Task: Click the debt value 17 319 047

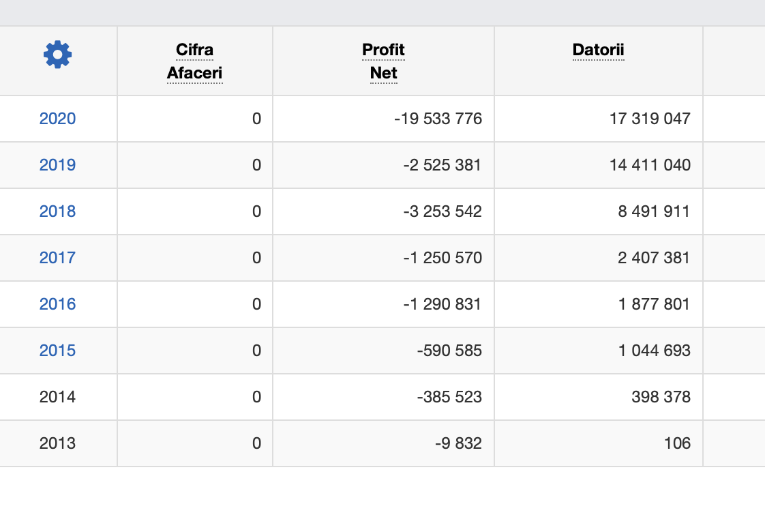Action: [x=650, y=119]
